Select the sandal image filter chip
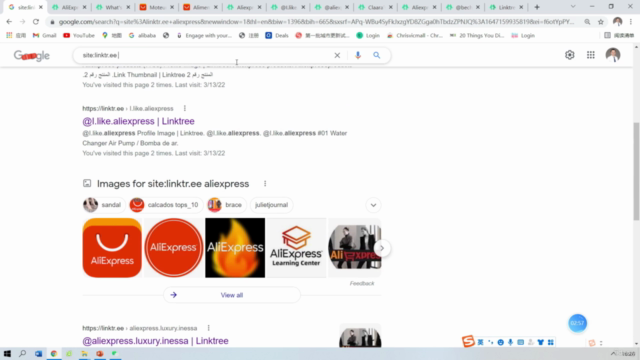 [103, 205]
